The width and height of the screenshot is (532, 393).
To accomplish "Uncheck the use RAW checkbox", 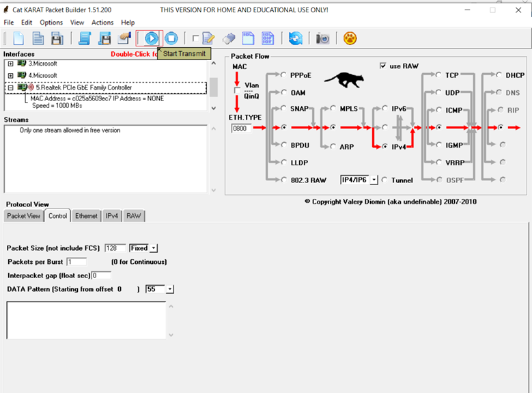I will pyautogui.click(x=383, y=66).
